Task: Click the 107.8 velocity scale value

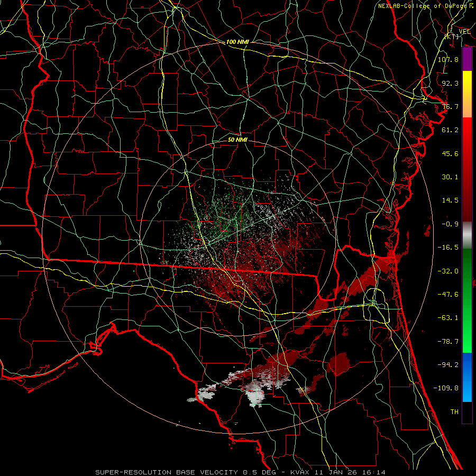Action: [x=448, y=59]
